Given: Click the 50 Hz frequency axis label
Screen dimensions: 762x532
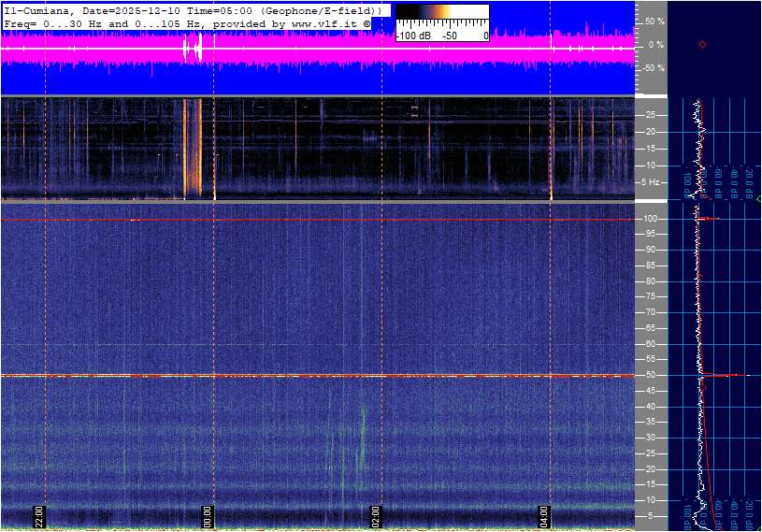Looking at the screenshot, I should (651, 375).
